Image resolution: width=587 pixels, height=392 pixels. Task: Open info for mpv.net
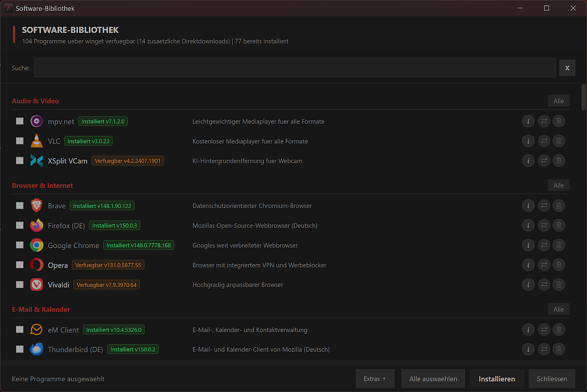[528, 121]
